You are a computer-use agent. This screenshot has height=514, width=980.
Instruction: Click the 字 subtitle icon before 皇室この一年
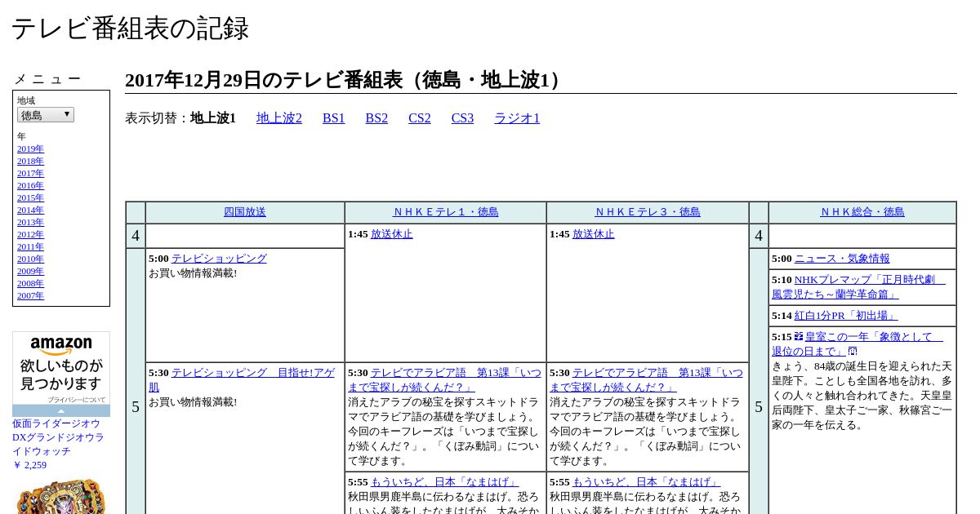799,336
